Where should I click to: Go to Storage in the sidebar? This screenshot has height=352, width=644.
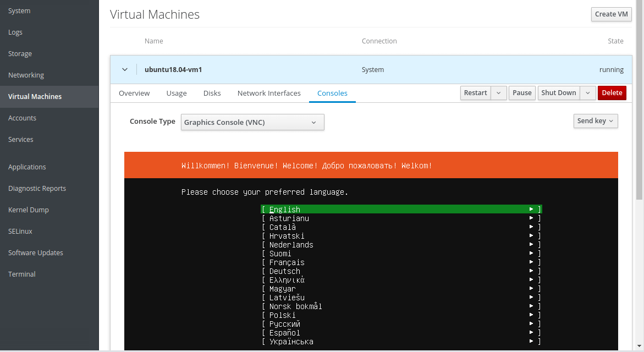coord(20,54)
